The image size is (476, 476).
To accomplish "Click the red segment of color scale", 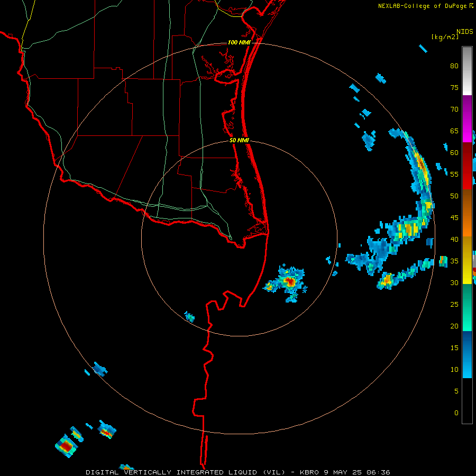I will point(467,166).
